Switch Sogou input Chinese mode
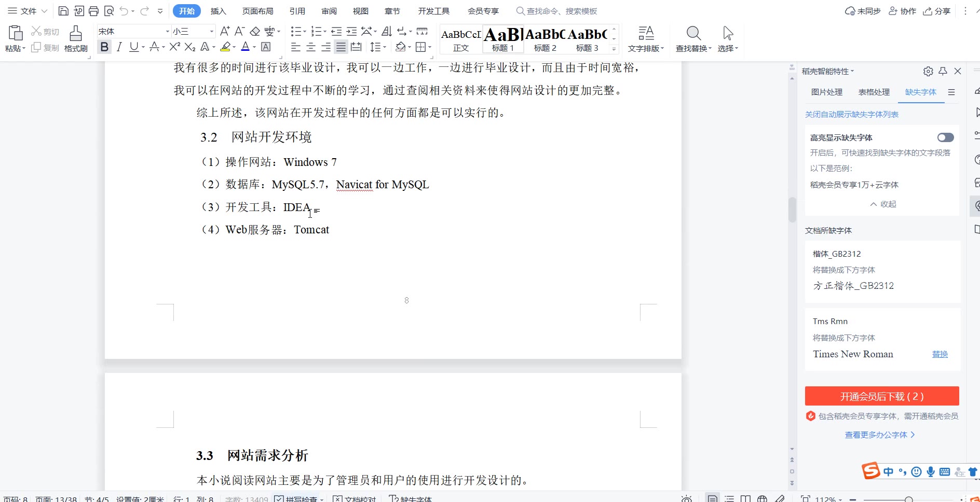Image resolution: width=980 pixels, height=502 pixels. click(889, 471)
